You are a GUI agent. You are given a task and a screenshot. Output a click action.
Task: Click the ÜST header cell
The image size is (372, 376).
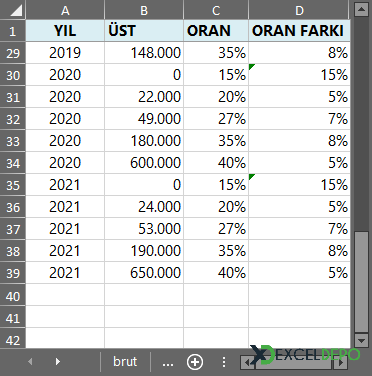144,31
